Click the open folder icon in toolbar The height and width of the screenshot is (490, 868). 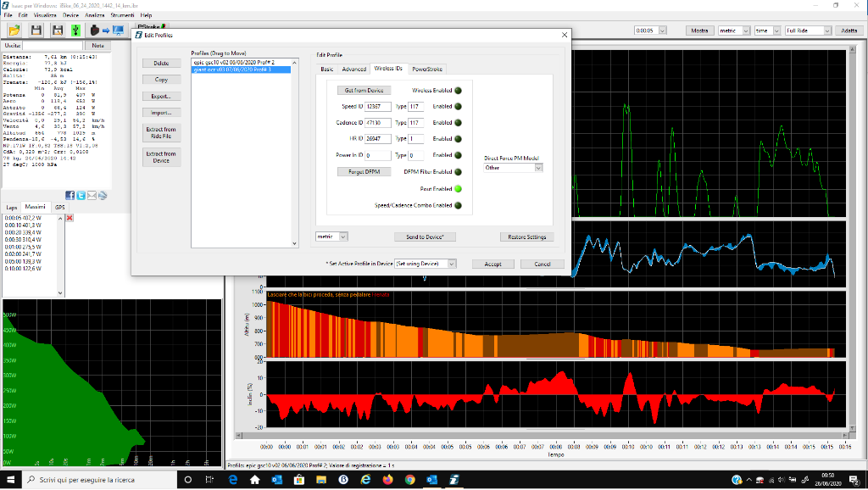[x=15, y=31]
